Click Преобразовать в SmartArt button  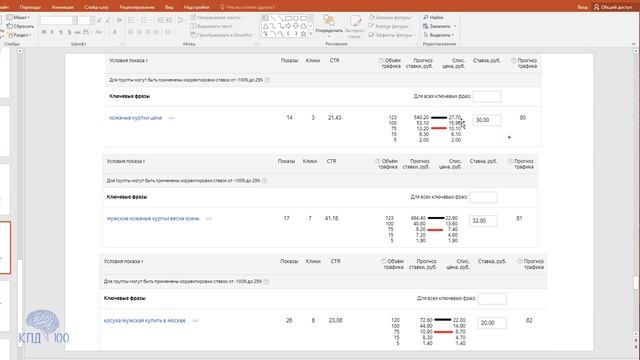(x=222, y=35)
